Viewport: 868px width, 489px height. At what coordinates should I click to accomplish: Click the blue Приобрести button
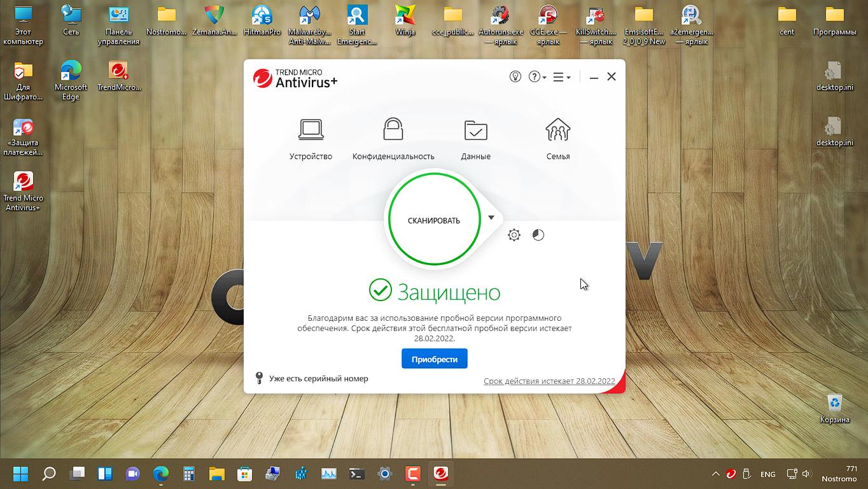[435, 359]
